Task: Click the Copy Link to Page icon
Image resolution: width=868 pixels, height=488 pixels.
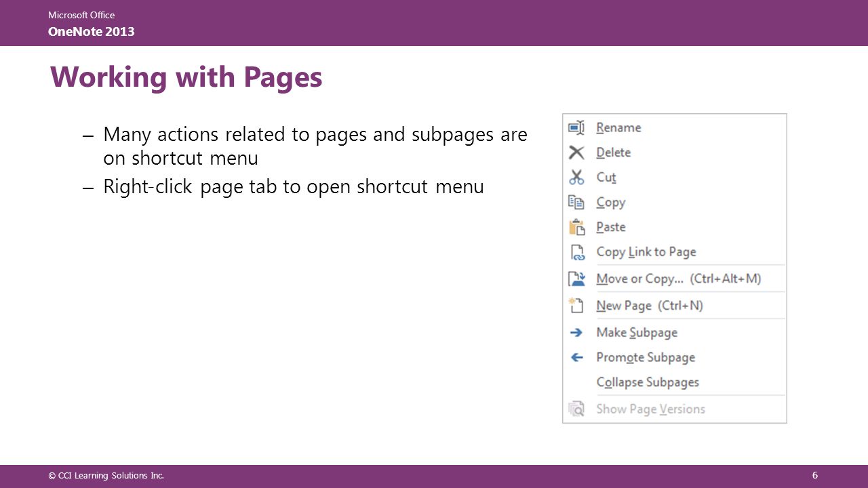Action: coord(576,252)
